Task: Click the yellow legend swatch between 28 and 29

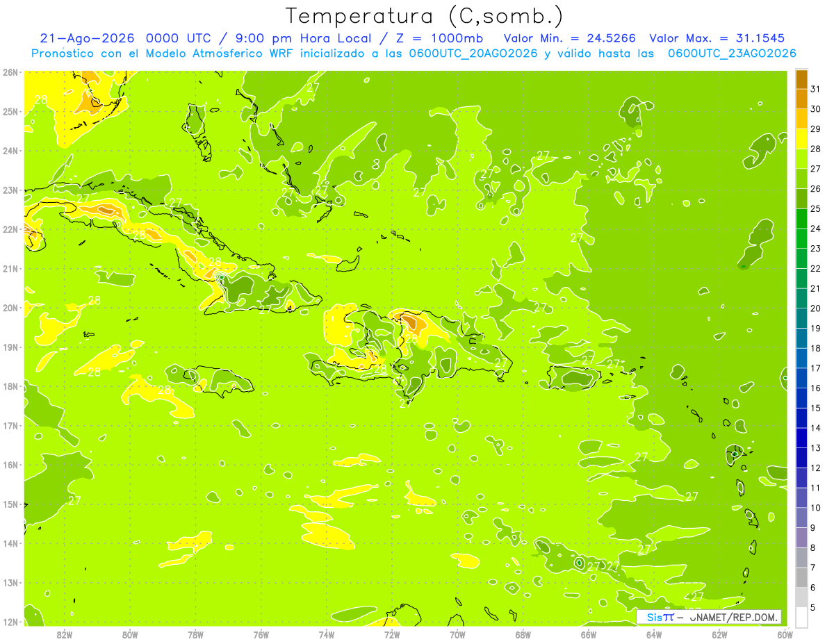Action: [801, 139]
